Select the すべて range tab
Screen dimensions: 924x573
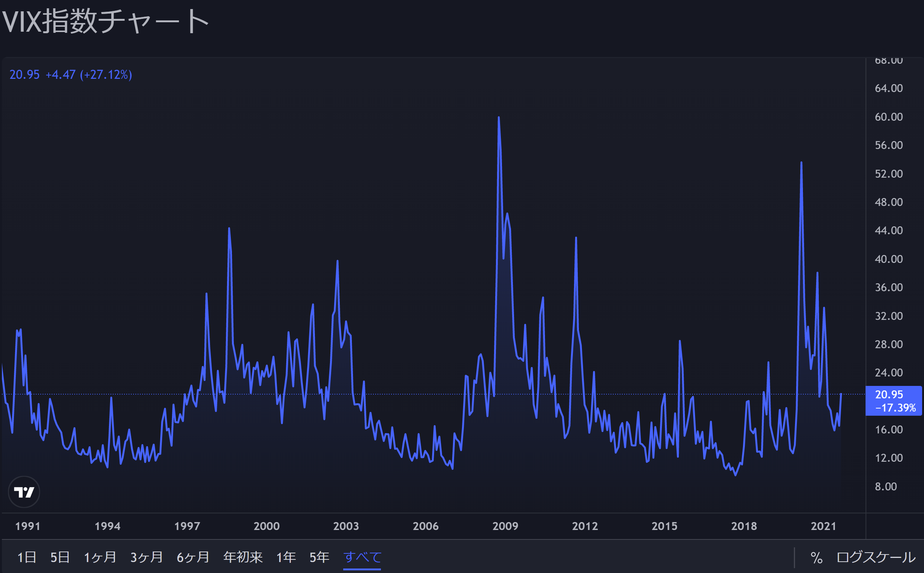[x=362, y=557]
